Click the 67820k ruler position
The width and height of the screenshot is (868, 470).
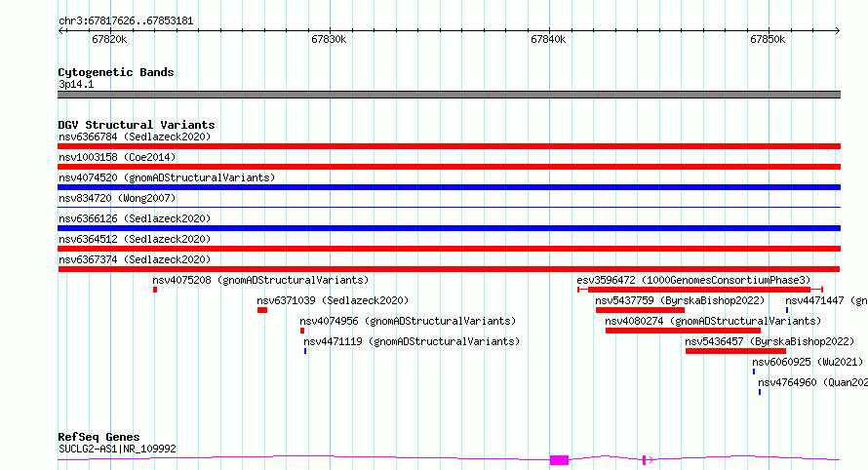click(x=109, y=39)
